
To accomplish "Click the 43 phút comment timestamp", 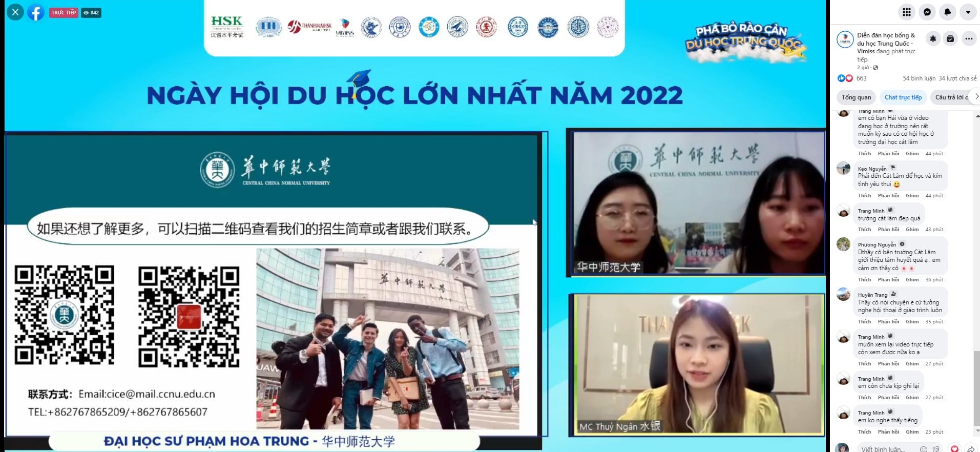I will coord(934,230).
